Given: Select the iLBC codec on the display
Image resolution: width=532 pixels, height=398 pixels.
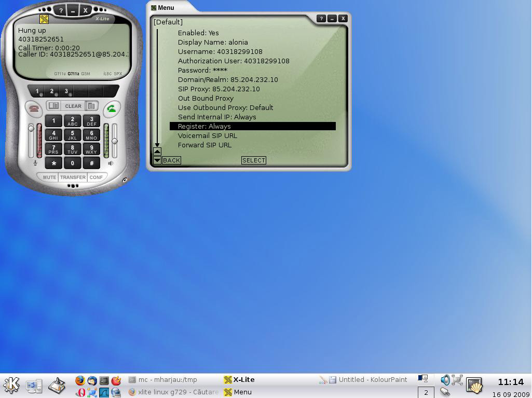Looking at the screenshot, I should pos(107,74).
